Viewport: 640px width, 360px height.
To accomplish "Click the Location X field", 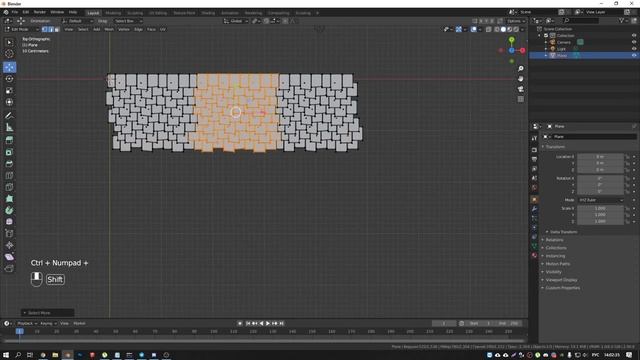I will point(600,156).
